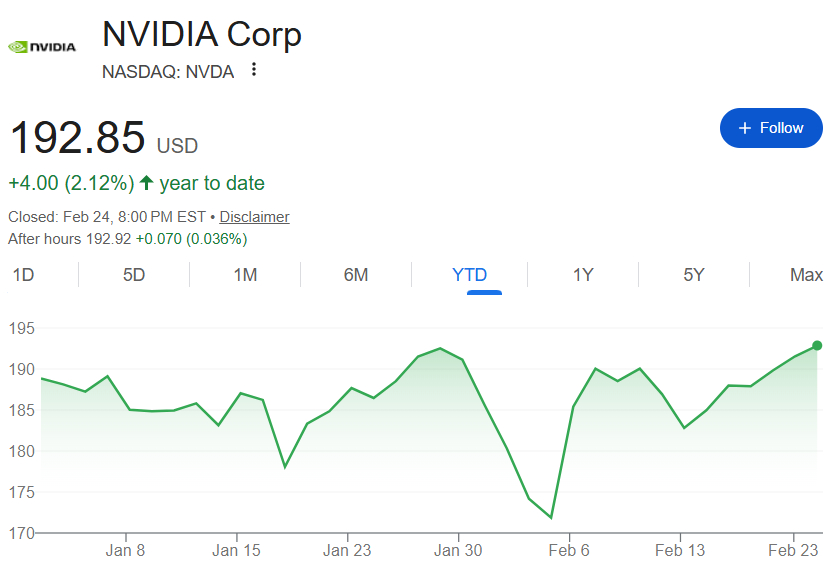Select the 1M chart range

(x=245, y=275)
